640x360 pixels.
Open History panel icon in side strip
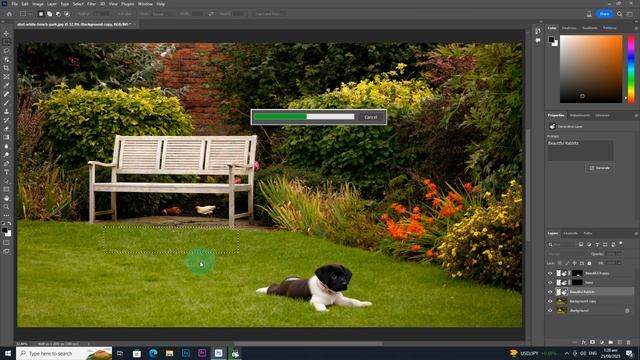(538, 31)
